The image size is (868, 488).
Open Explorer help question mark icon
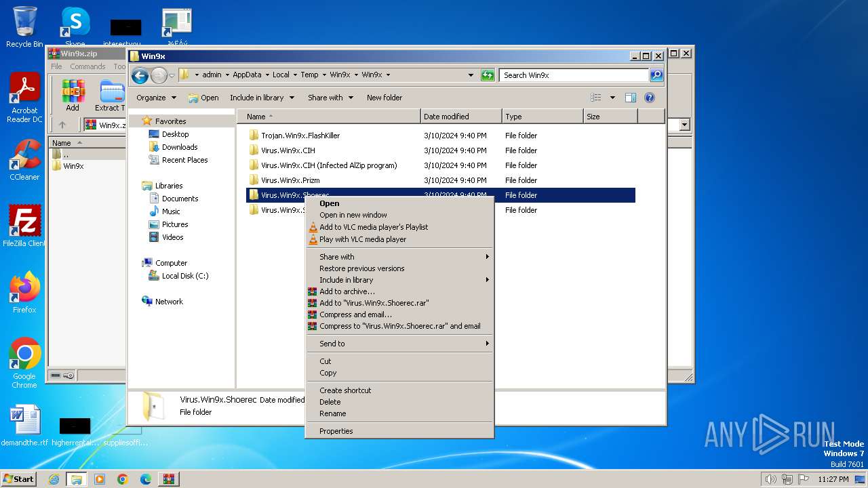[650, 98]
